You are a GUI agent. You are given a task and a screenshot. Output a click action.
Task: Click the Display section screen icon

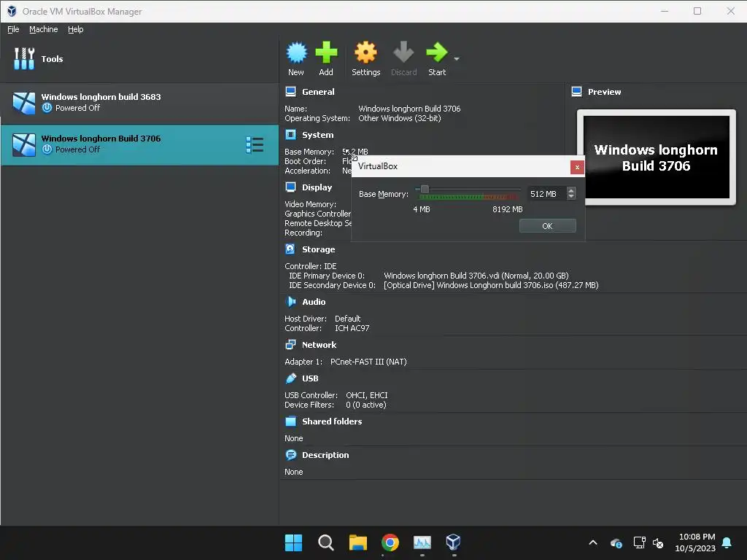290,187
